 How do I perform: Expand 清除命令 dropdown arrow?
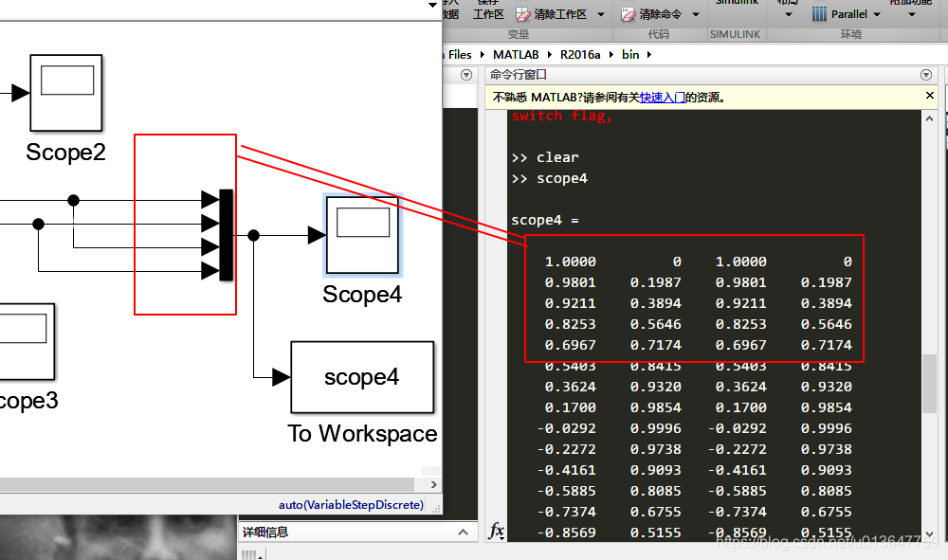tap(696, 14)
